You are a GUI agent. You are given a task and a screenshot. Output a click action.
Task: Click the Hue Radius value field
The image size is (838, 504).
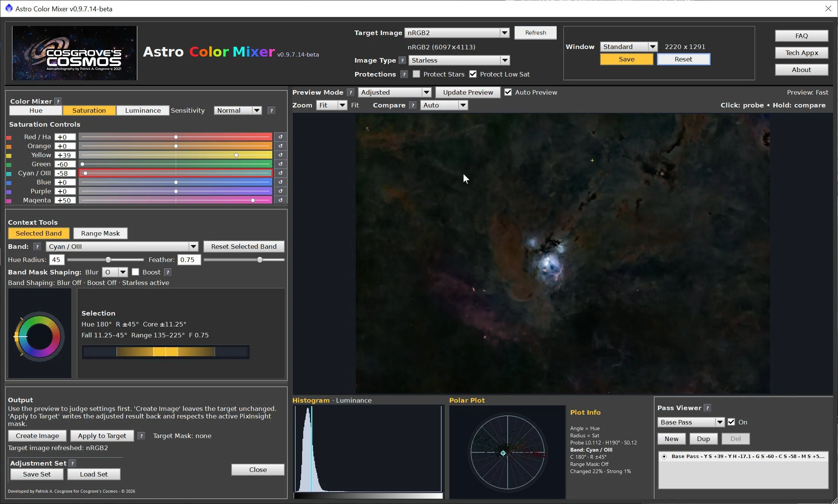[x=57, y=260]
